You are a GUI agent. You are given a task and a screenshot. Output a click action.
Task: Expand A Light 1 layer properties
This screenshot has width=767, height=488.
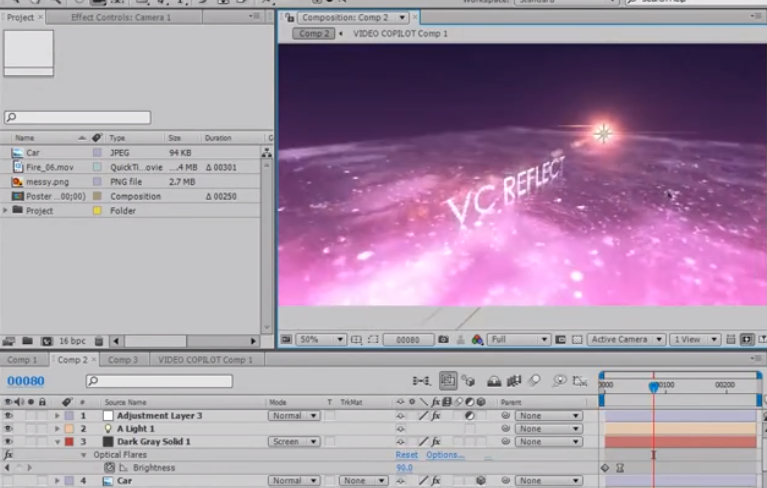tap(57, 429)
